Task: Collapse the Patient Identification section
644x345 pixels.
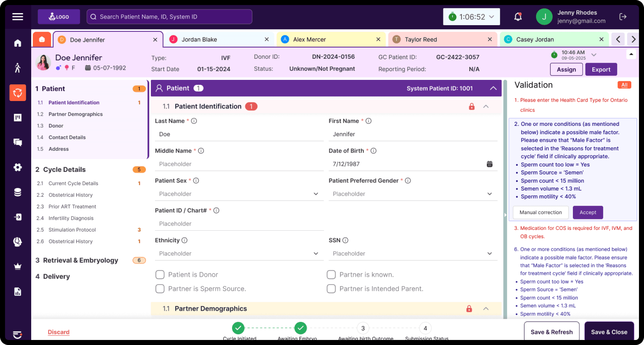Action: pos(486,106)
